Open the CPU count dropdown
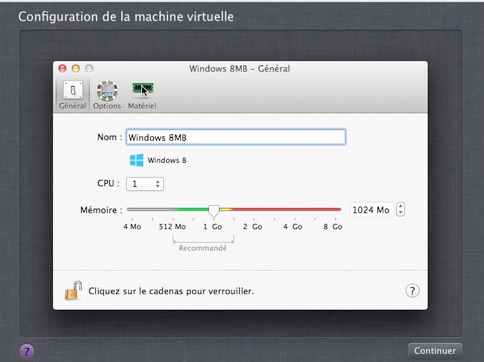 (145, 184)
